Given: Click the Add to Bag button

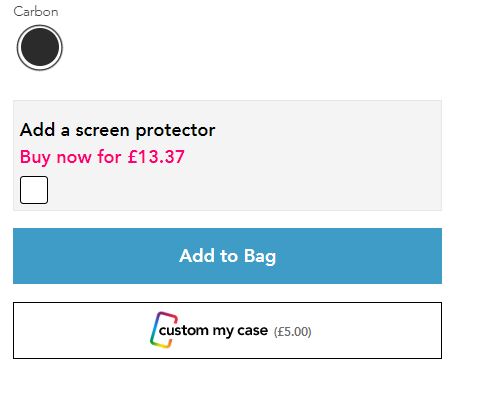Looking at the screenshot, I should click(x=227, y=256).
